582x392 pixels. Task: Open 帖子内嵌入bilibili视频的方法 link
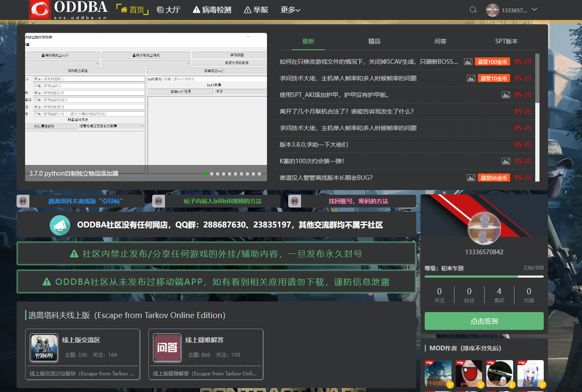click(222, 201)
